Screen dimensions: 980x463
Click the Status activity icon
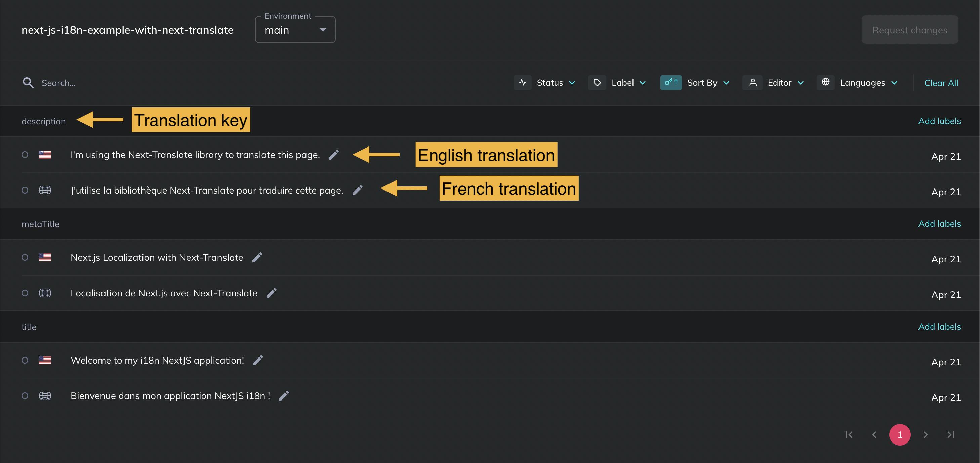522,83
